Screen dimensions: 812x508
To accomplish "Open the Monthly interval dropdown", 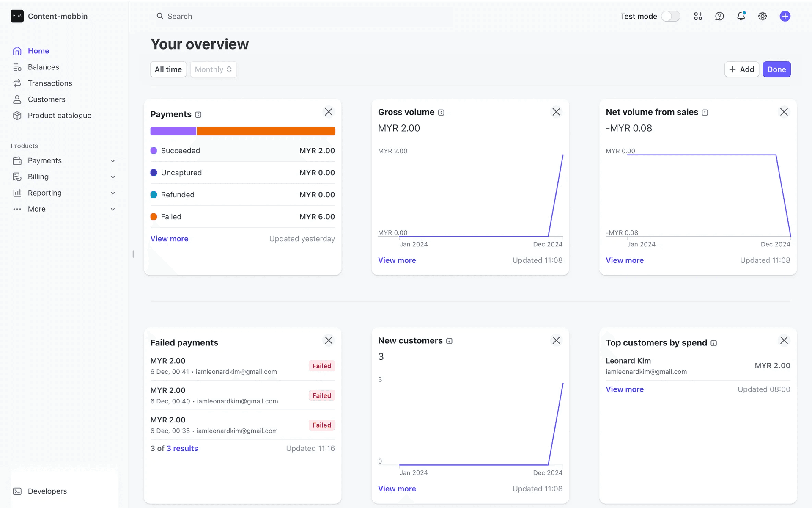I will click(213, 69).
